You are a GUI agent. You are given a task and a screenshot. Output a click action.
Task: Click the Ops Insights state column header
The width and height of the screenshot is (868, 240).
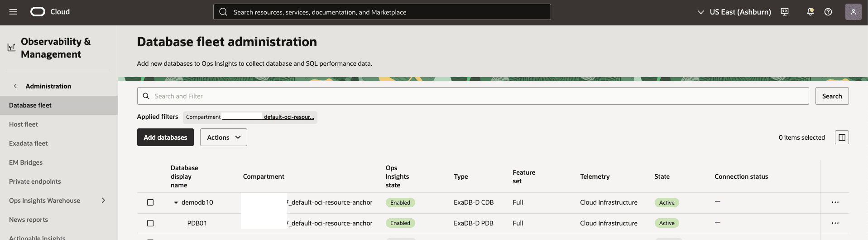(397, 176)
